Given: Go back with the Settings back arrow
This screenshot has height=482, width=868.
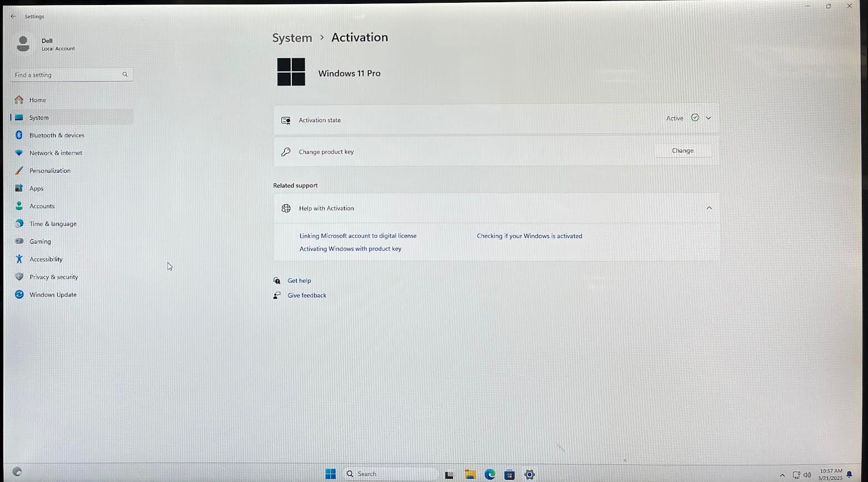Looking at the screenshot, I should point(13,16).
